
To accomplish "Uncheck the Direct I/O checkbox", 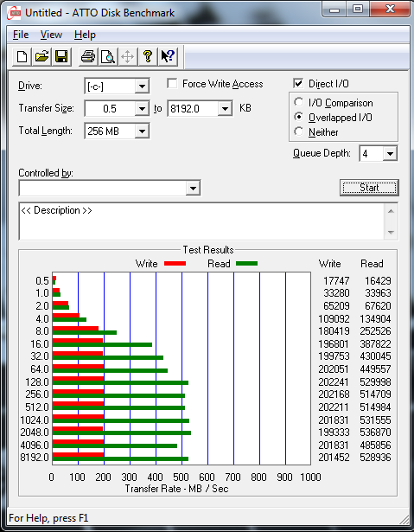I will coord(298,83).
